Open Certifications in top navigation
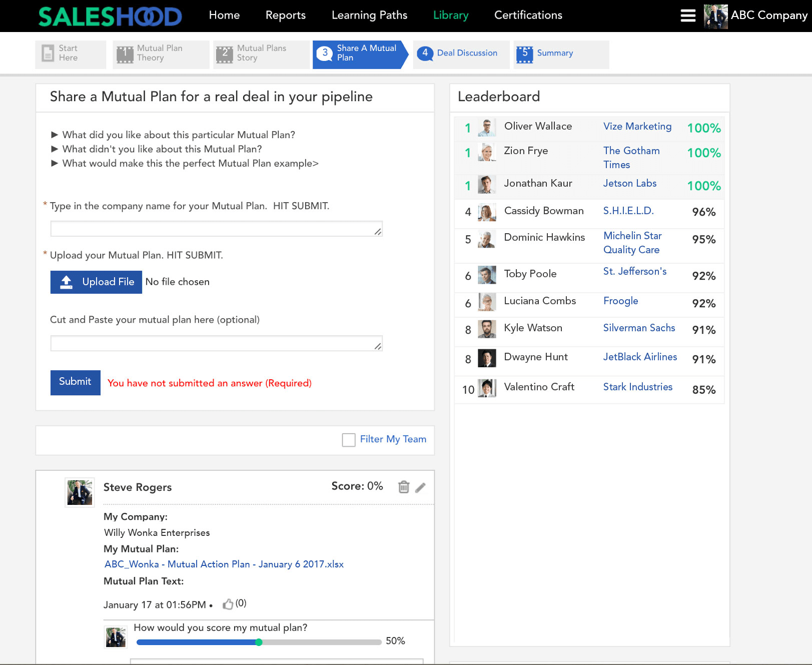Viewport: 812px width, 665px height. 528,16
